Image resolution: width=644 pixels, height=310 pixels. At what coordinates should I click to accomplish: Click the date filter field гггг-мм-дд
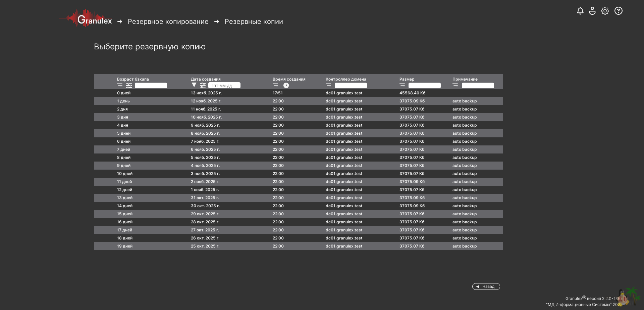224,86
